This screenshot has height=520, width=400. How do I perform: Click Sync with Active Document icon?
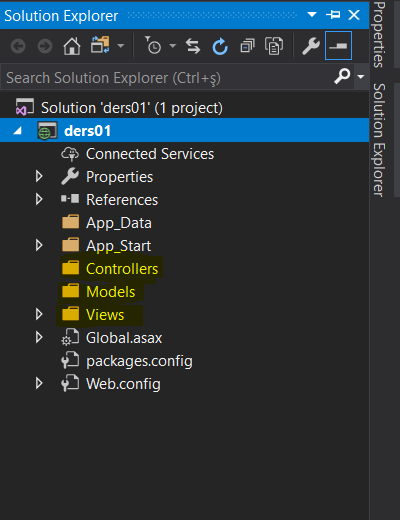tap(193, 46)
